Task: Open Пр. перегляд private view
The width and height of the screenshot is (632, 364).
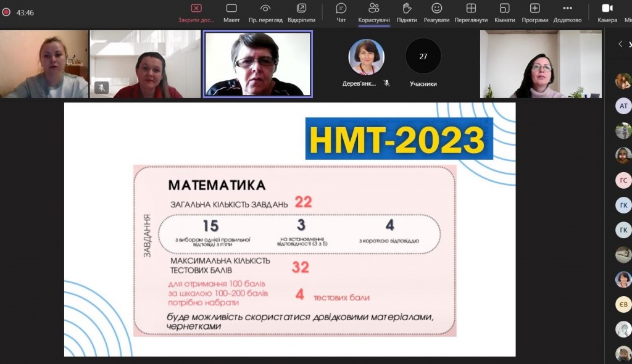Action: [x=265, y=14]
